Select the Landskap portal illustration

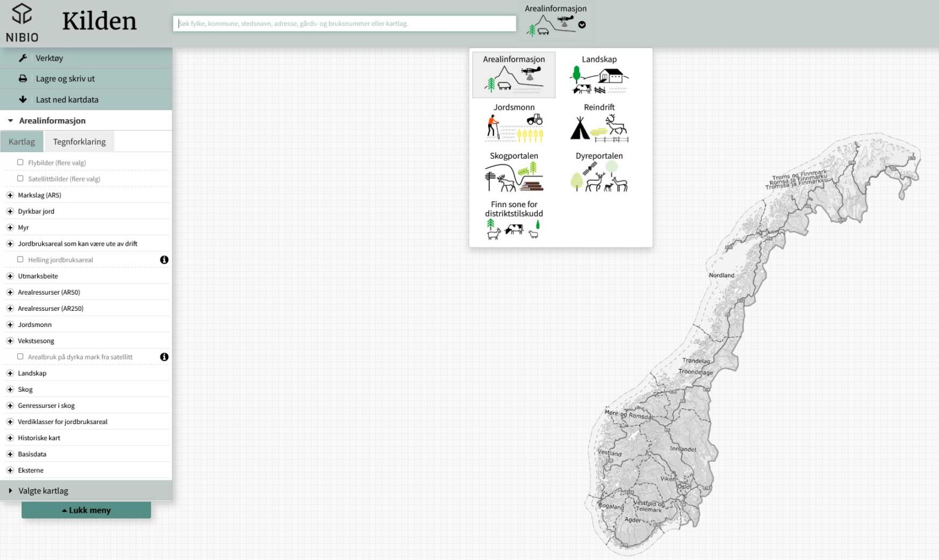(599, 80)
